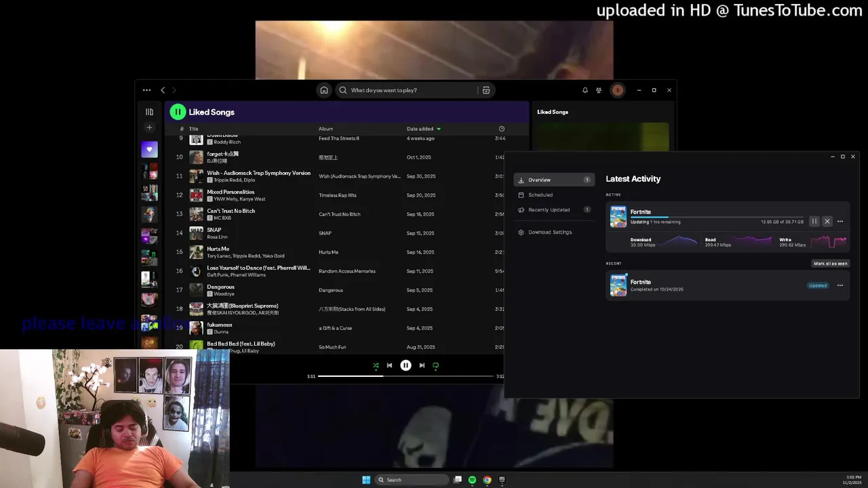Image resolution: width=868 pixels, height=488 pixels.
Task: Pause the active Fortnite update
Action: coord(814,222)
